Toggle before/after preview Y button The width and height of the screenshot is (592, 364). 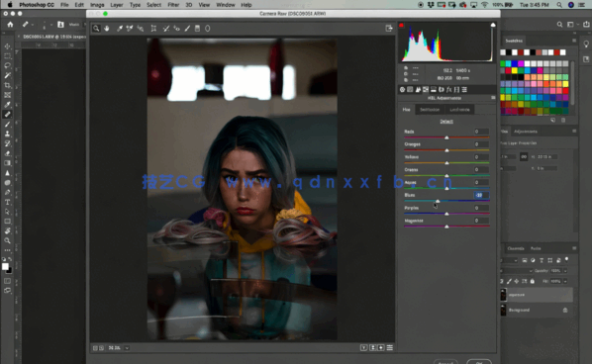[x=364, y=348]
